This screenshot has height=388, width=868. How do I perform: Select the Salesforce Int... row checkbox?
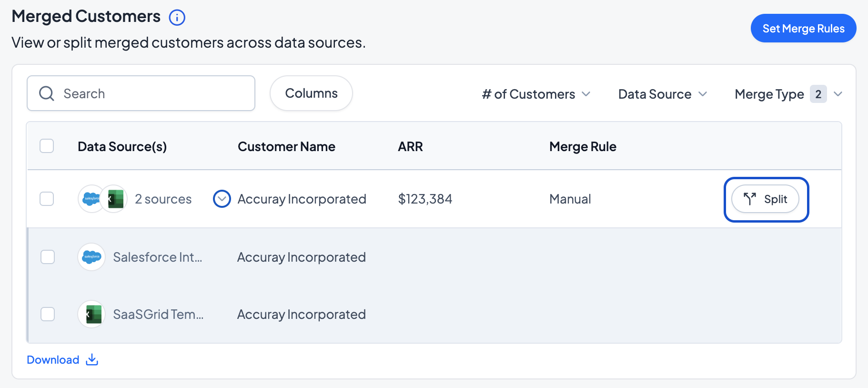tap(48, 257)
